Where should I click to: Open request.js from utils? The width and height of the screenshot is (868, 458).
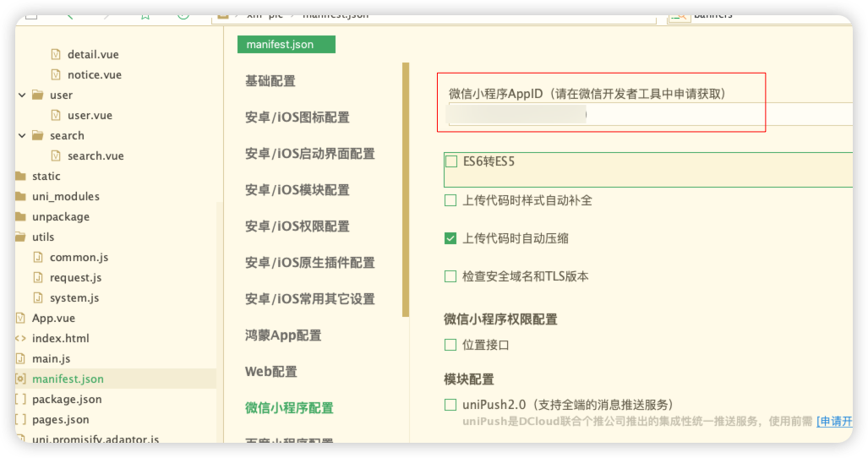pos(76,278)
